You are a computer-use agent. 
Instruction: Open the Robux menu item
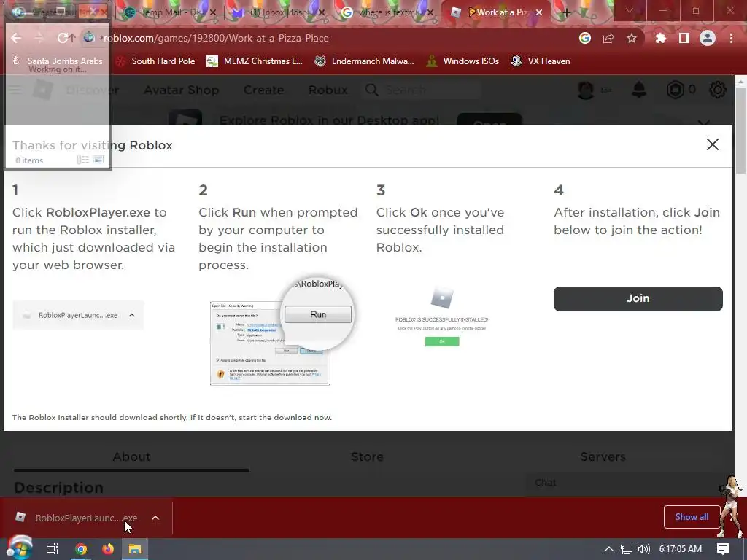click(328, 90)
